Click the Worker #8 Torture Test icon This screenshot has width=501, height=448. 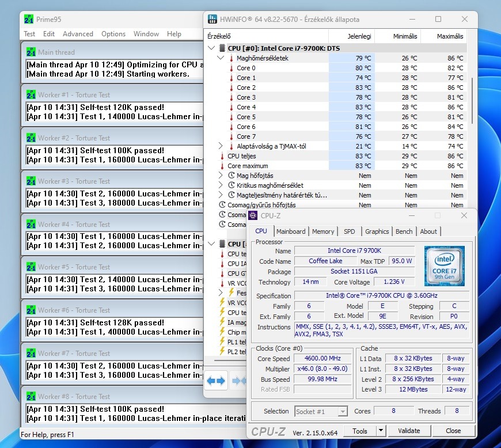(x=31, y=397)
